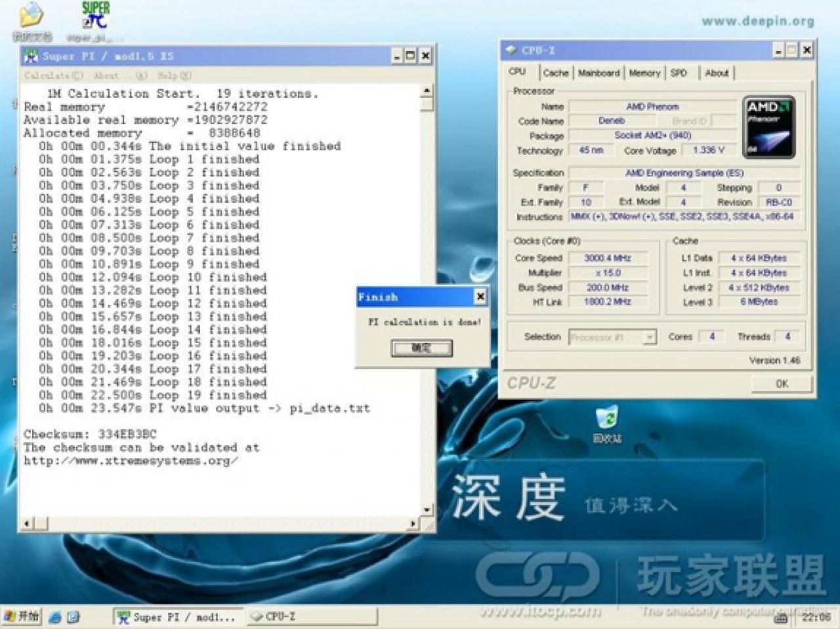Click the OK button in CPU-Z

(x=782, y=384)
